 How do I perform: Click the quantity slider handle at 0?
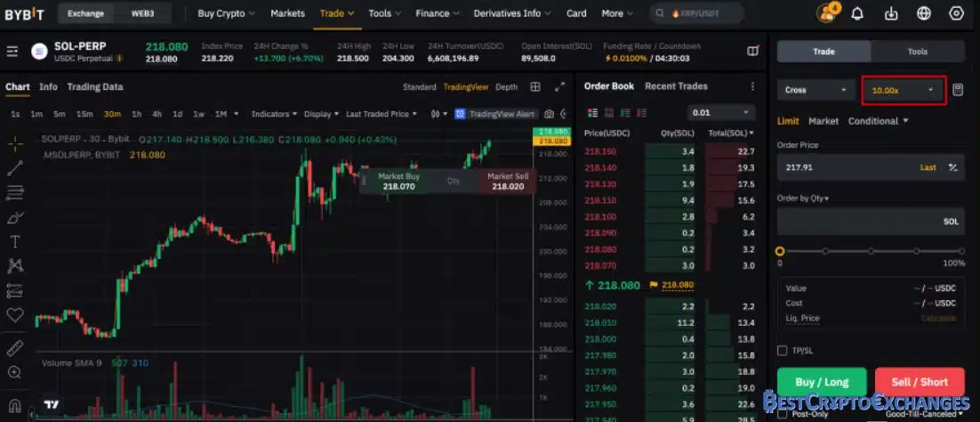coord(779,251)
